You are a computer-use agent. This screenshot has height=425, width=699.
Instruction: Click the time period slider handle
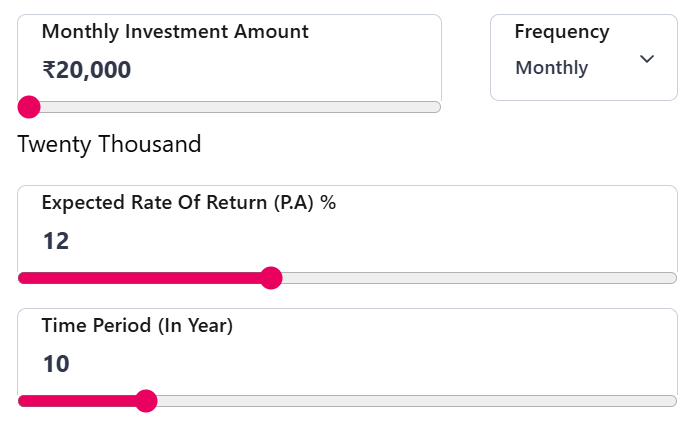(x=147, y=401)
